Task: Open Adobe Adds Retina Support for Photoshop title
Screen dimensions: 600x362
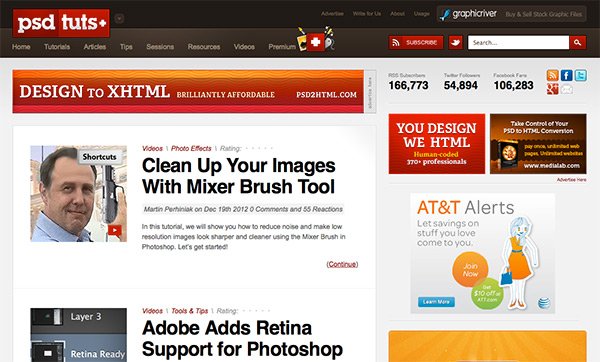Action: [242, 339]
